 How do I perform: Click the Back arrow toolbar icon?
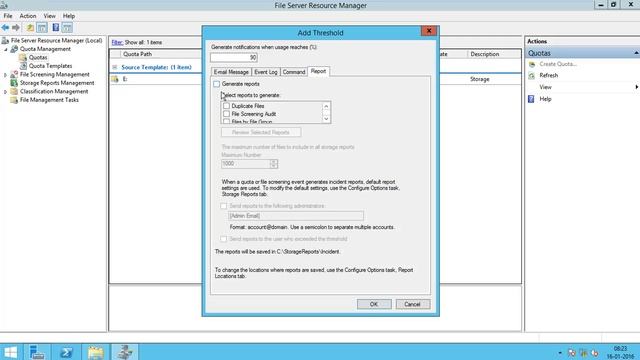(5, 27)
